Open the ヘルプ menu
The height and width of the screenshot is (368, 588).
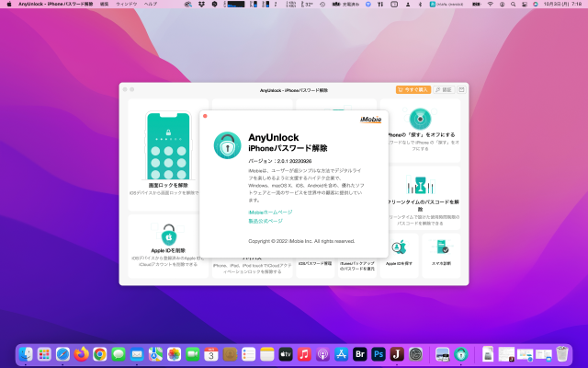151,4
